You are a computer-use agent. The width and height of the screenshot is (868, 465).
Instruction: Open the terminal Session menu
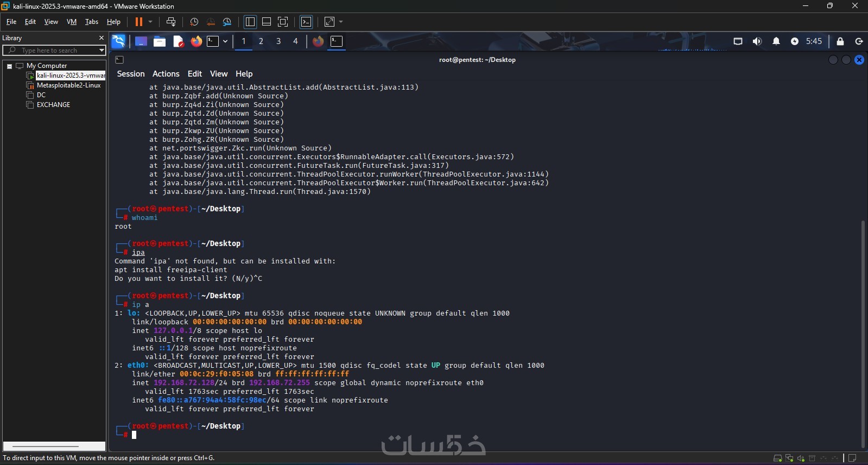click(x=131, y=74)
